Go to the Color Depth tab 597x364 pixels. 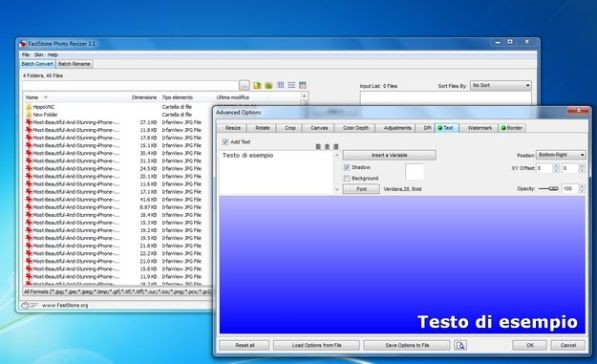coord(356,128)
